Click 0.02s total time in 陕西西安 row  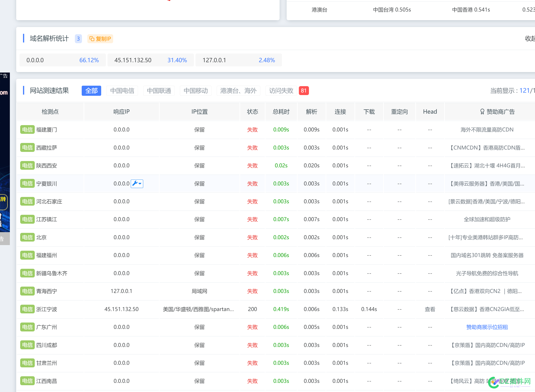281,166
